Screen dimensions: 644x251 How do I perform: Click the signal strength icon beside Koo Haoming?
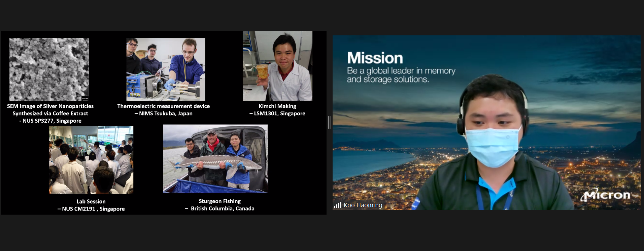point(337,205)
